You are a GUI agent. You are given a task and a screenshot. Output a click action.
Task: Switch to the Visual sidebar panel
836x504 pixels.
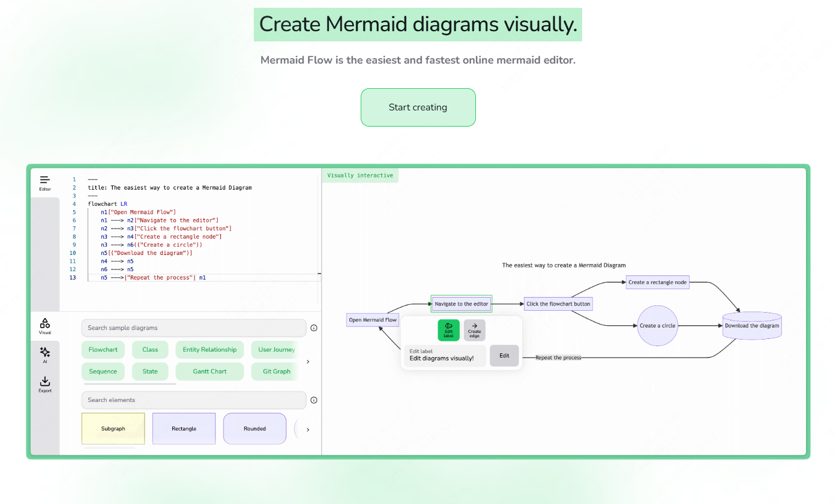click(x=45, y=326)
